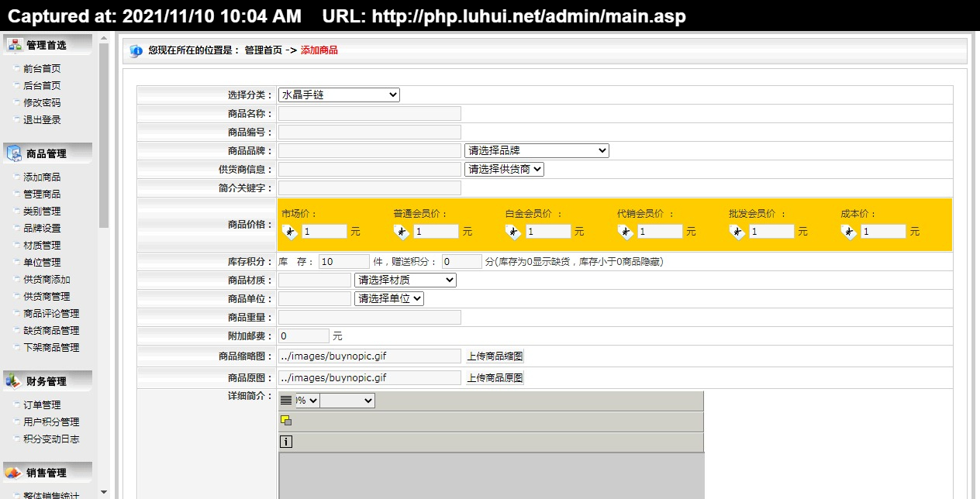Click the price tag icon under 批发会员价
The height and width of the screenshot is (499, 980).
tap(737, 231)
